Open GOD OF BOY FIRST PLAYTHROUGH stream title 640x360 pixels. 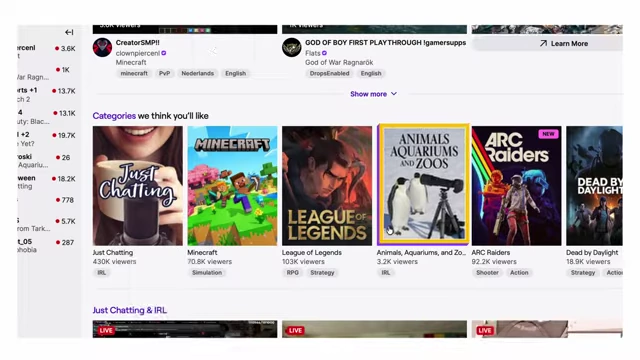385,42
